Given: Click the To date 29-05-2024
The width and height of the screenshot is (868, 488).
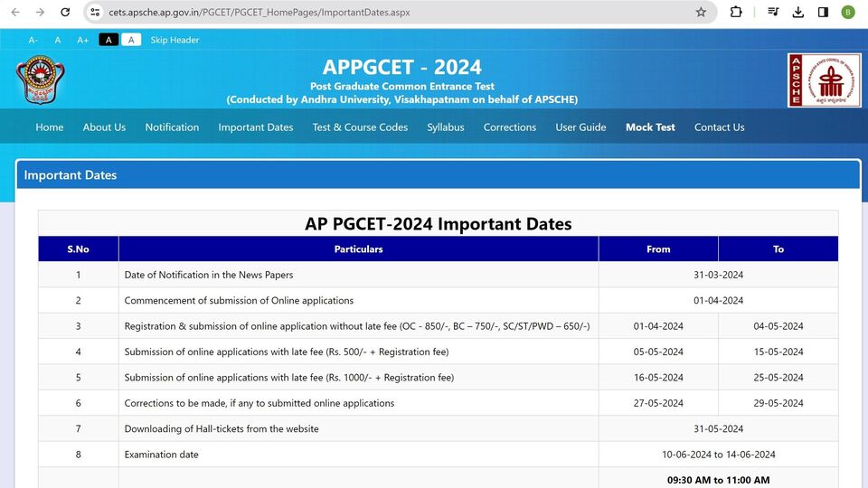Looking at the screenshot, I should pyautogui.click(x=778, y=403).
